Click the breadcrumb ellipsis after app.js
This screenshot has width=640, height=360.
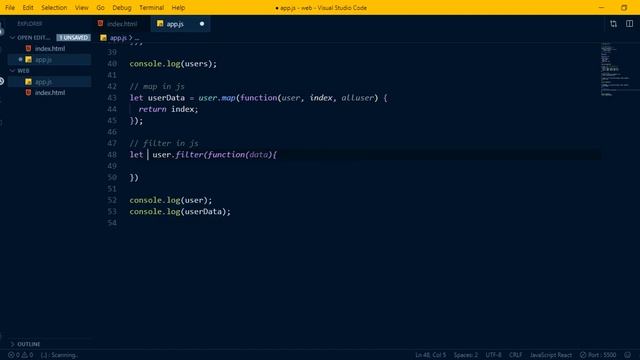pyautogui.click(x=137, y=38)
